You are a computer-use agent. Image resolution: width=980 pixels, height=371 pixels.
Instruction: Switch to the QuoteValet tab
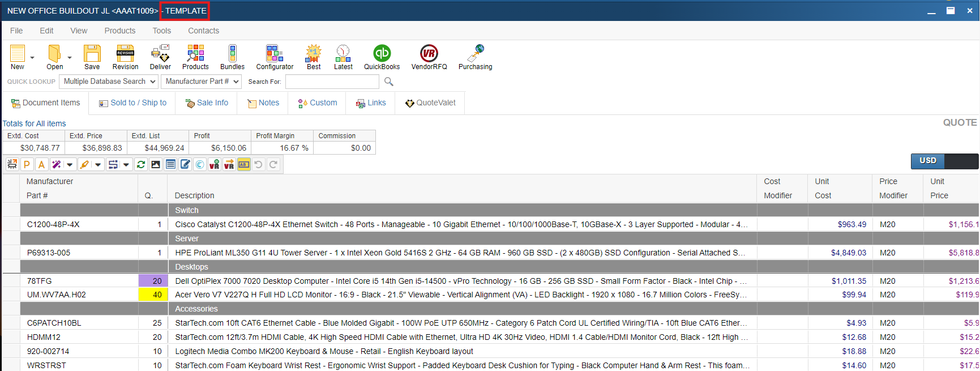[430, 103]
